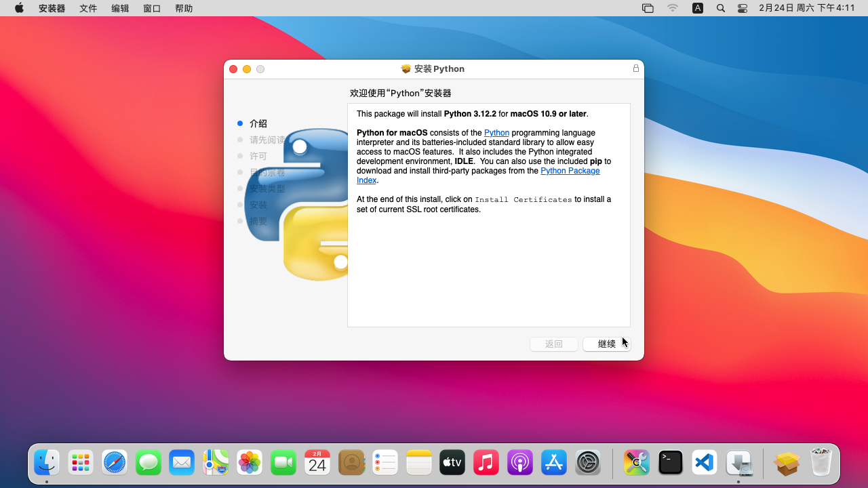Click the Continue (继续) button
Image resolution: width=868 pixels, height=488 pixels.
click(x=607, y=344)
